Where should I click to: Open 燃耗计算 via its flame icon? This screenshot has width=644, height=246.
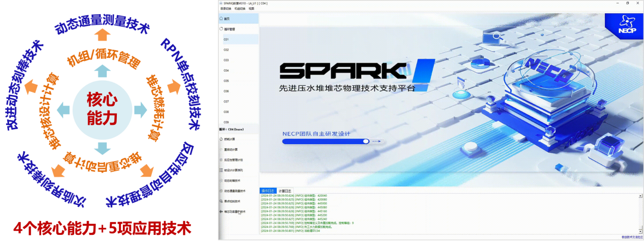pos(221,139)
